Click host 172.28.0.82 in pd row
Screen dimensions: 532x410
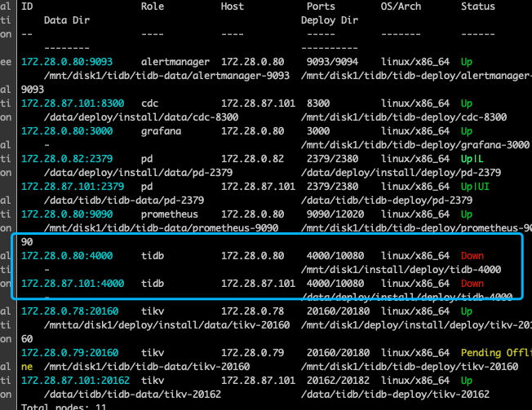252,159
